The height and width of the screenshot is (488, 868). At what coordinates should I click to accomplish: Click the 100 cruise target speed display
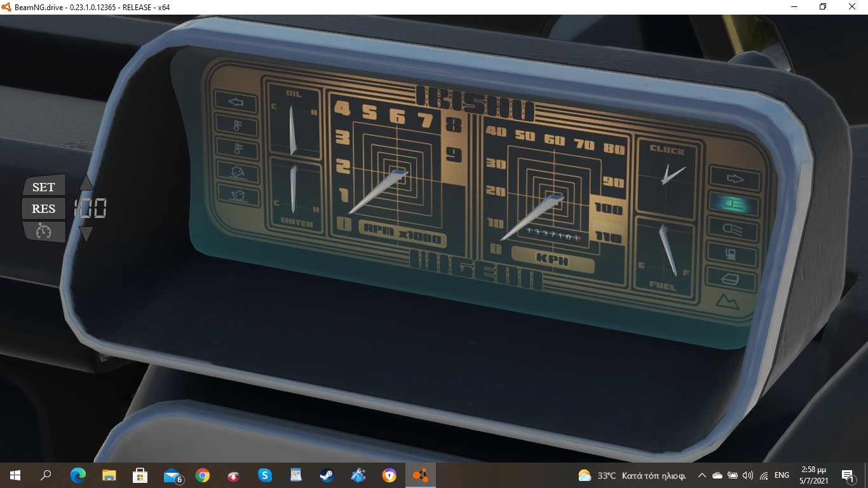pyautogui.click(x=90, y=208)
